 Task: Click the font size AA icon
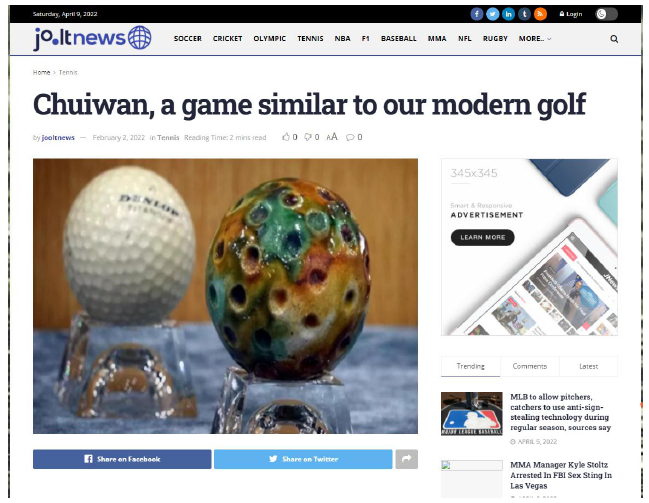tap(332, 137)
